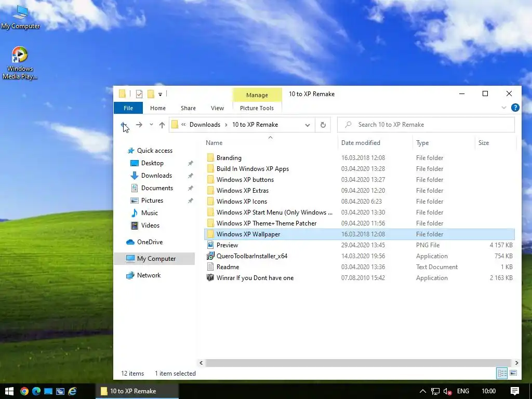This screenshot has height=399, width=532.
Task: Click the muted volume tray icon
Action: click(x=447, y=391)
